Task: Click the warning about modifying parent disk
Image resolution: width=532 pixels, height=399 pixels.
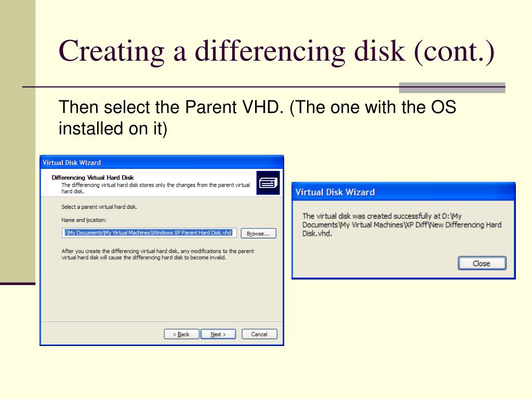Action: pyautogui.click(x=158, y=255)
